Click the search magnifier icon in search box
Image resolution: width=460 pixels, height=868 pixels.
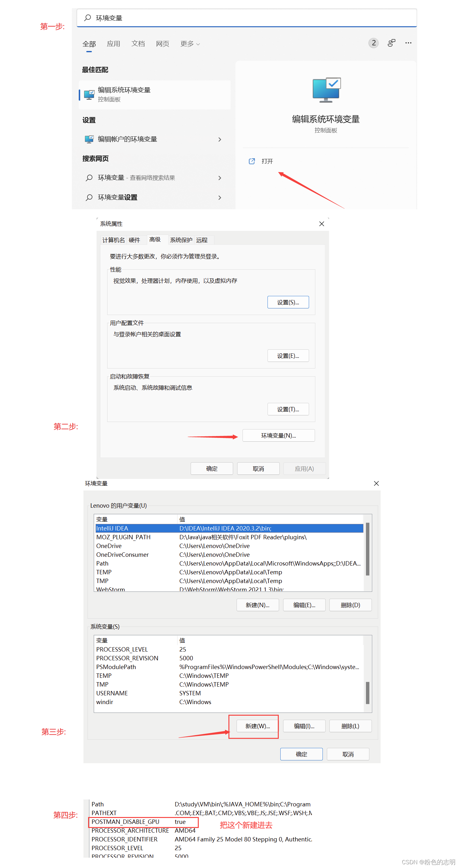pos(87,18)
